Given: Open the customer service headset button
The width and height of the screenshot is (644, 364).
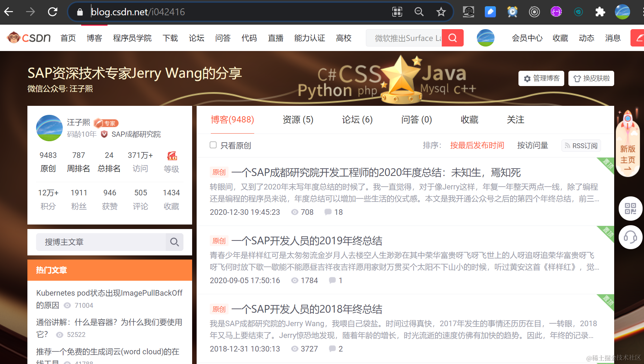Looking at the screenshot, I should click(630, 237).
